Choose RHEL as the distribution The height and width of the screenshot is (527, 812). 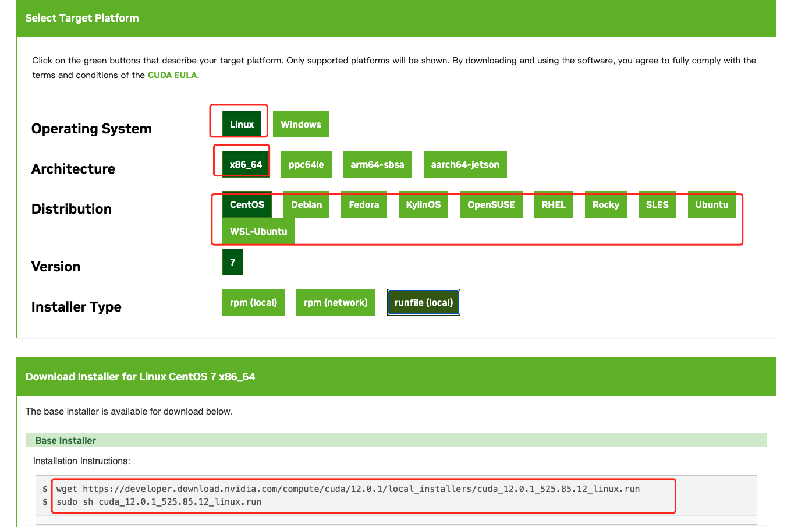coord(554,204)
